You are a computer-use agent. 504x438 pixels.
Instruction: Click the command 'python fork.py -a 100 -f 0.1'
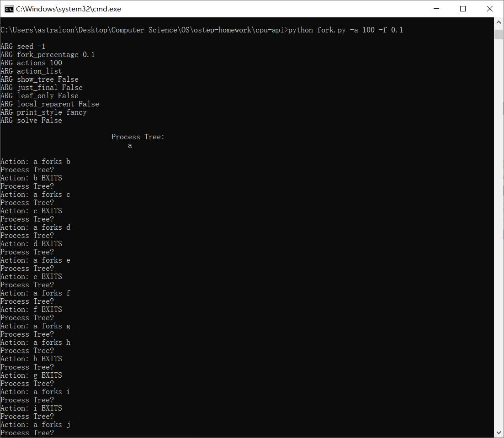[x=345, y=30]
